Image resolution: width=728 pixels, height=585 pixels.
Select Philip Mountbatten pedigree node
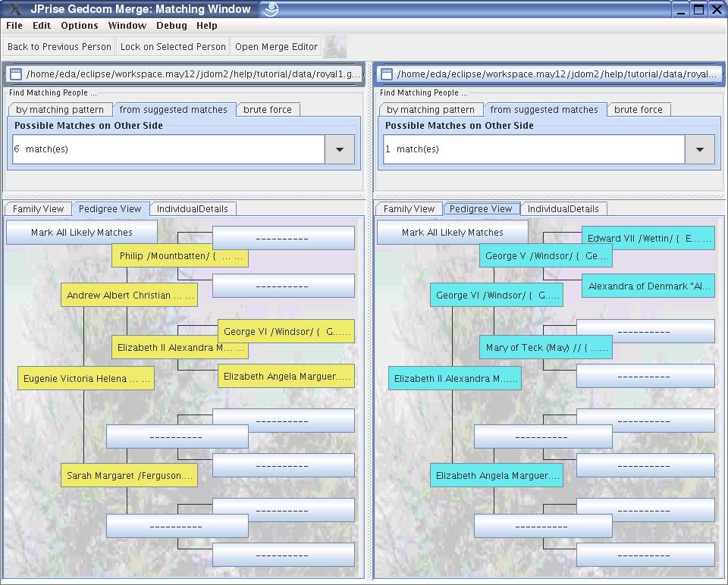[180, 256]
